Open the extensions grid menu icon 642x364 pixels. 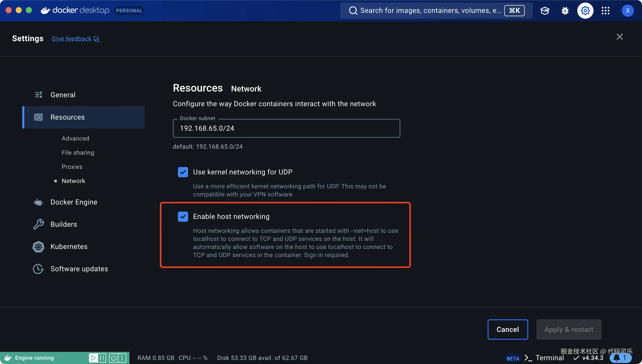605,11
